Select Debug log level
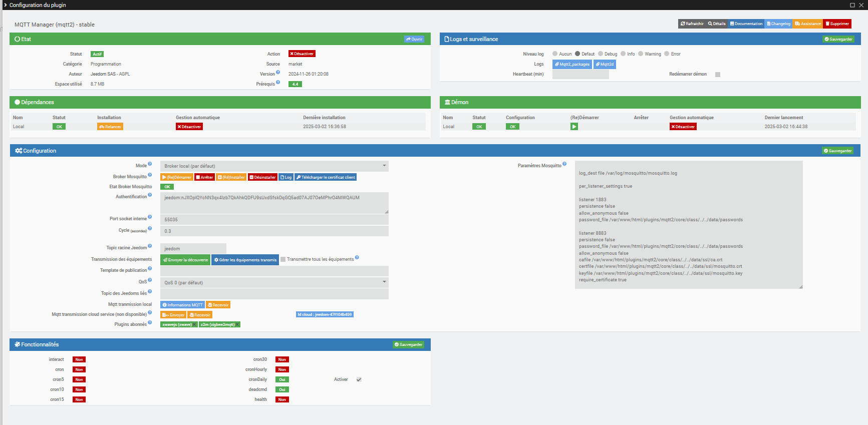 (601, 54)
